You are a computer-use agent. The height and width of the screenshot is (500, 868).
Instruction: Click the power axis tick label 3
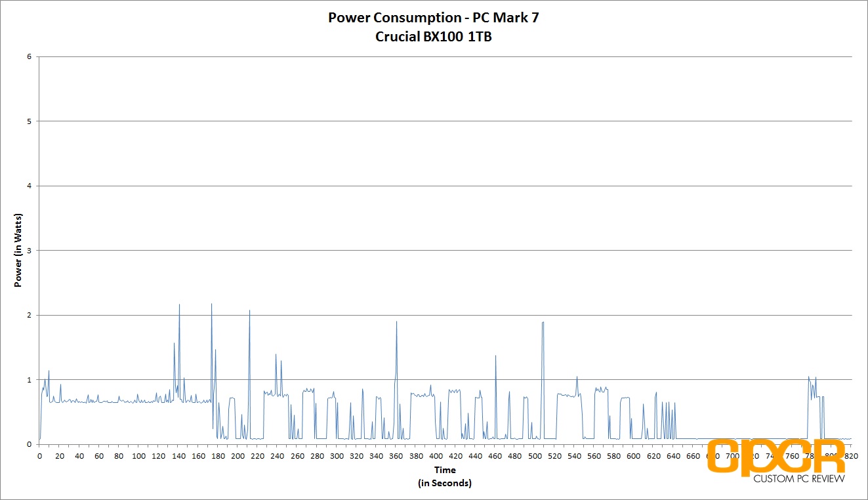[29, 251]
